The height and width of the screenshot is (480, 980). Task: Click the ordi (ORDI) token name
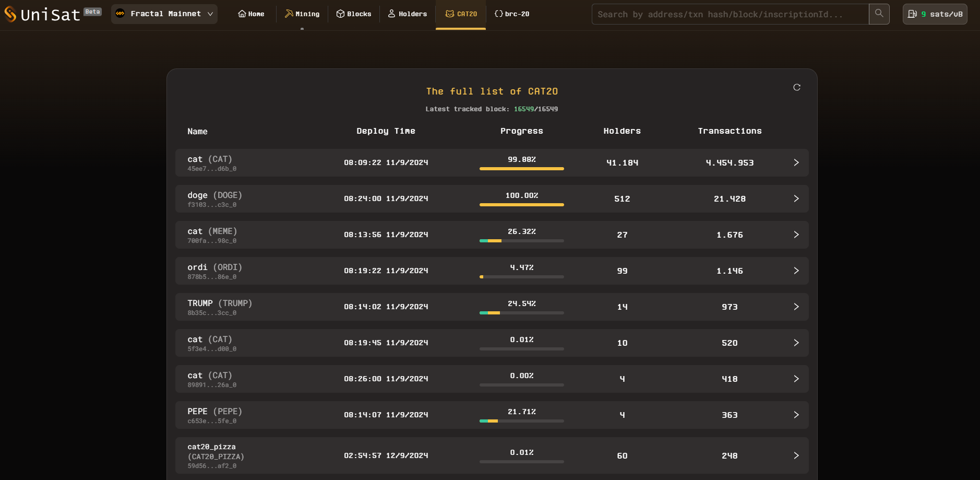point(214,267)
